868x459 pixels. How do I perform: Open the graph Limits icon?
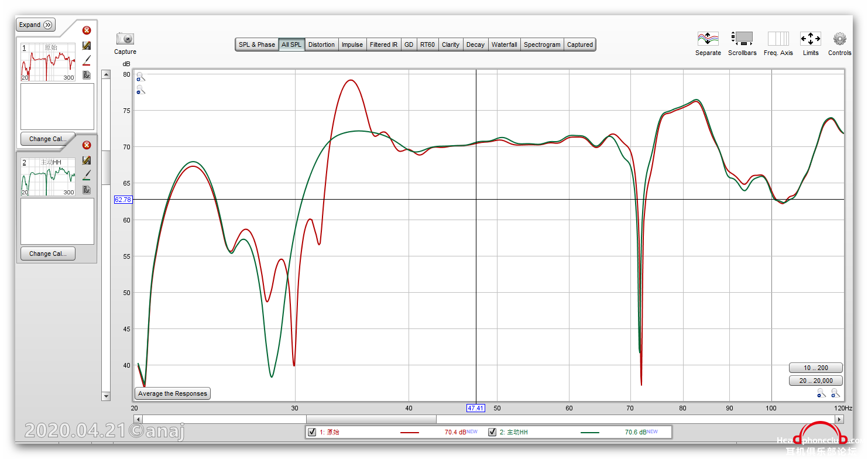pos(810,39)
